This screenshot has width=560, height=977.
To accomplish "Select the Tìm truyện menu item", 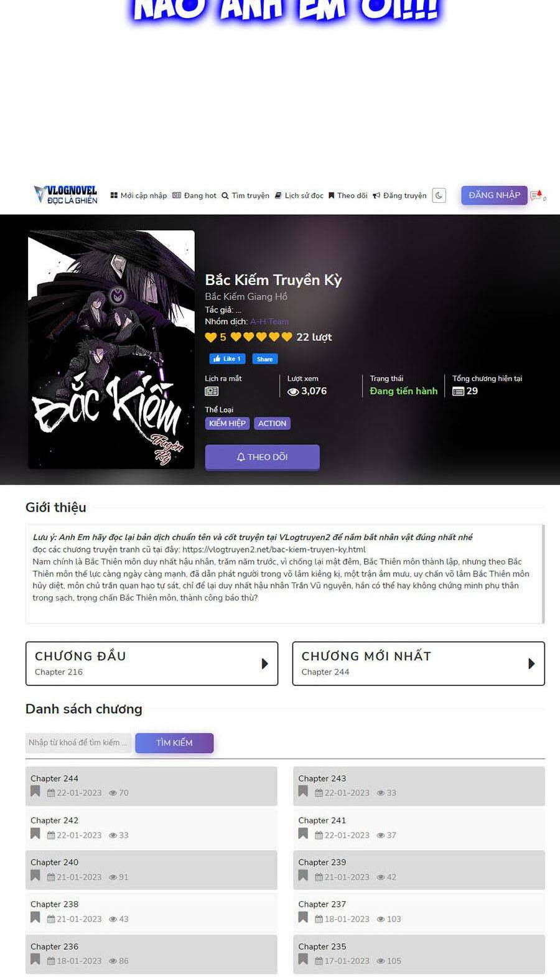I will (x=245, y=195).
